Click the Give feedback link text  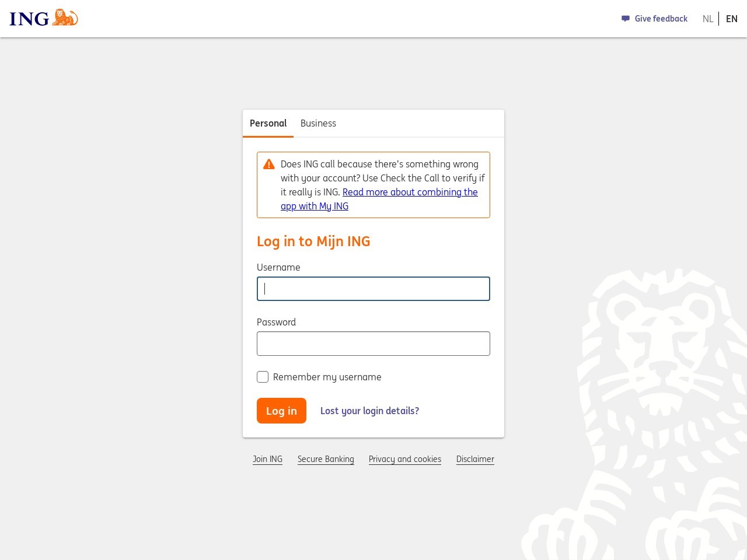[661, 19]
